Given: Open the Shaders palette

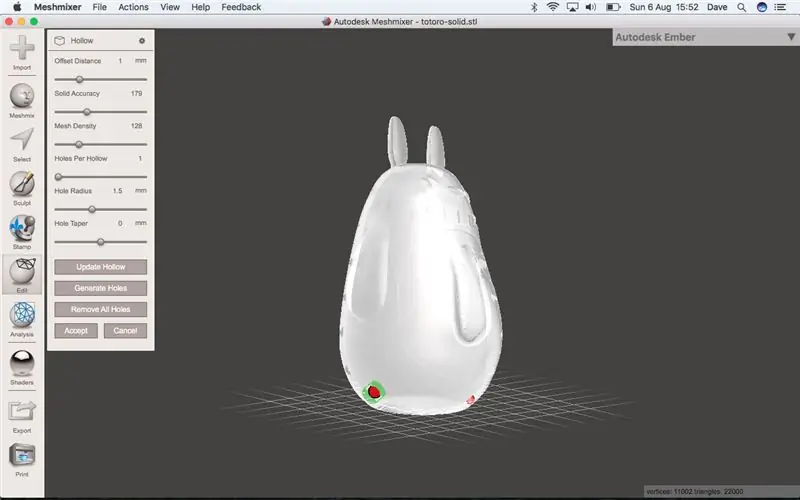Looking at the screenshot, I should [22, 367].
